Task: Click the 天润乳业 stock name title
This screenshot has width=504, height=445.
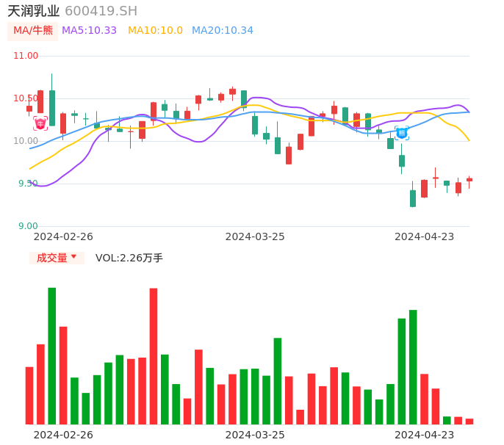Action: (x=34, y=11)
